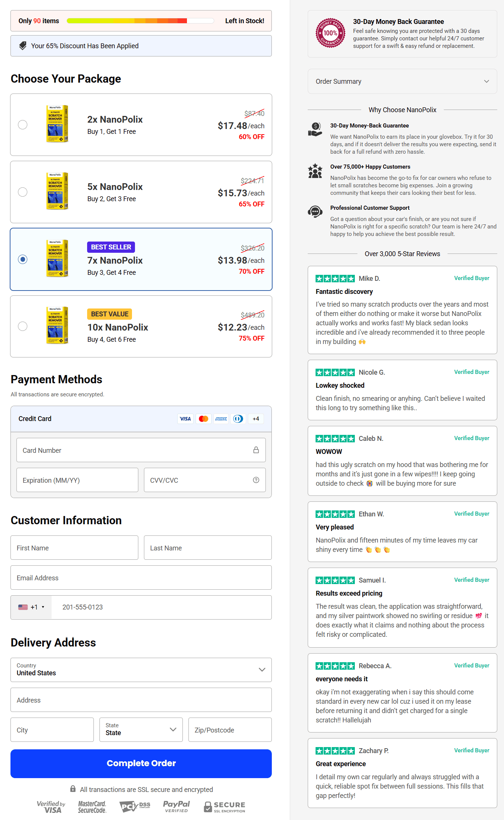504x820 pixels.
Task: Select the 2x NanoPolix radio button
Action: tap(23, 125)
